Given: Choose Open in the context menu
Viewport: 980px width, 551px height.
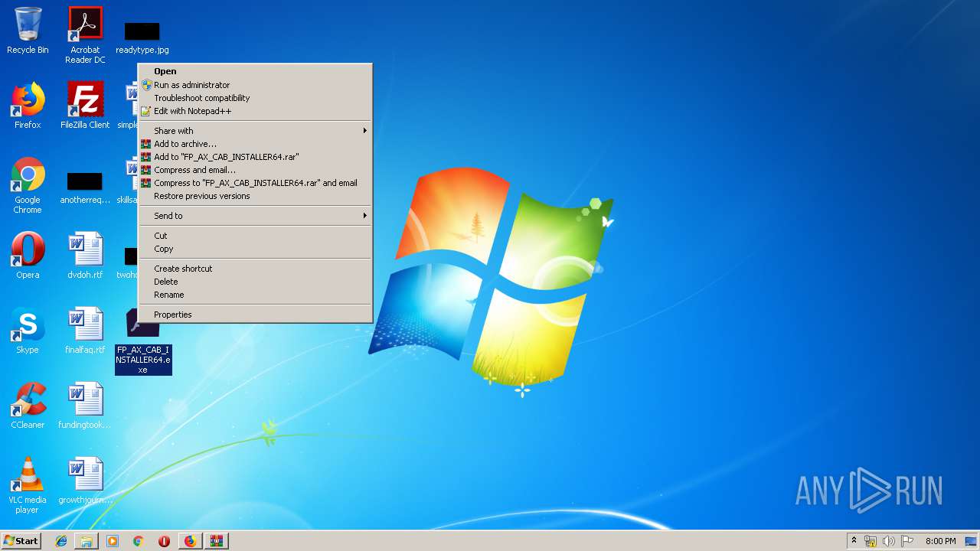Looking at the screenshot, I should click(x=255, y=71).
